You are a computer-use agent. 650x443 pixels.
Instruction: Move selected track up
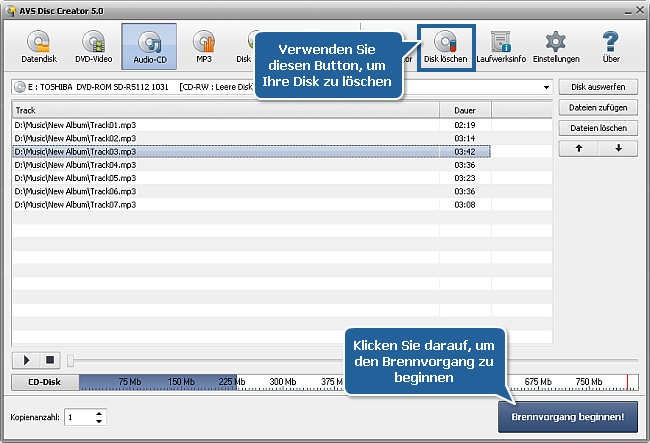click(579, 148)
